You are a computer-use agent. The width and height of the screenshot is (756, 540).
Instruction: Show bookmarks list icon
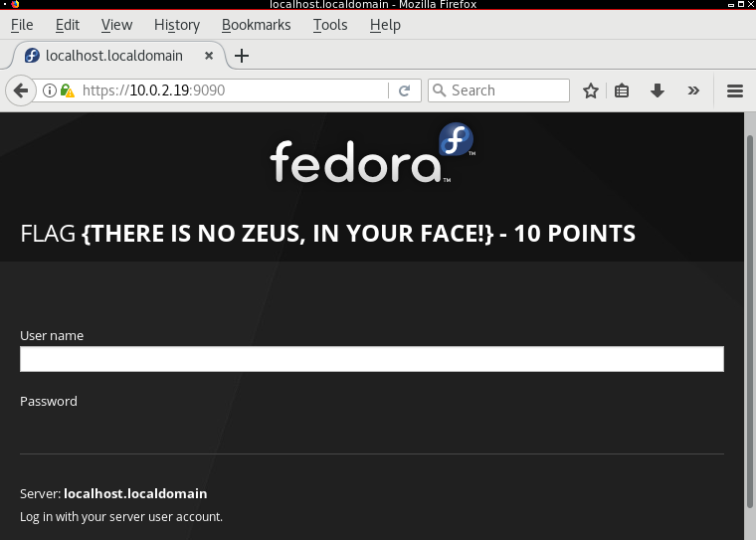click(622, 90)
